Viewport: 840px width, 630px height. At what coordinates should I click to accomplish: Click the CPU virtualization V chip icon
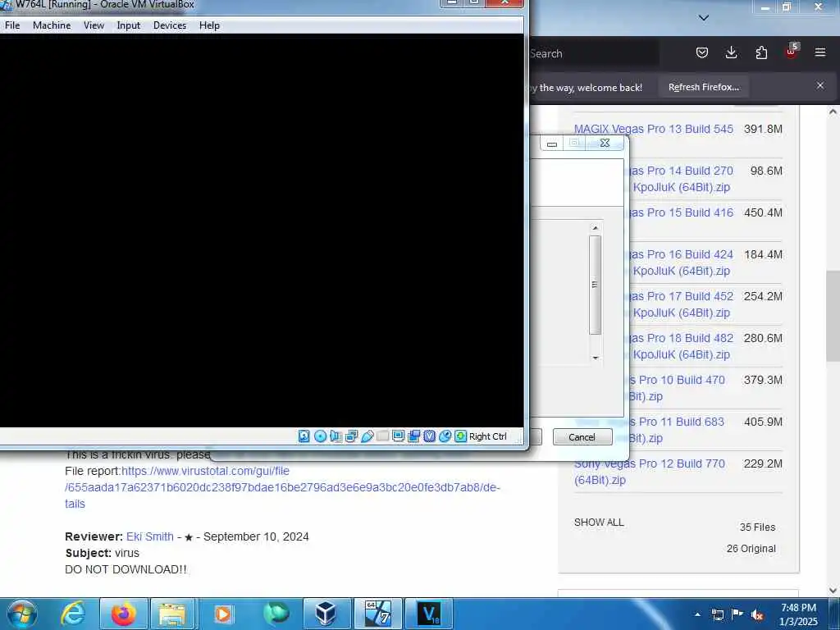point(429,436)
